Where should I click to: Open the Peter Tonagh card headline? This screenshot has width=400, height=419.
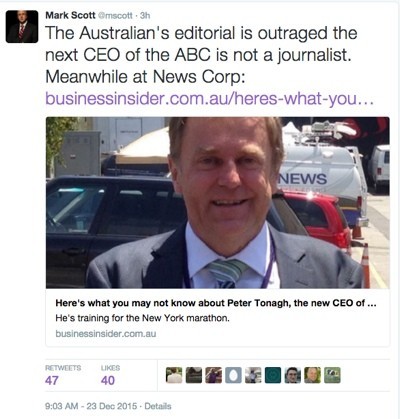[216, 303]
